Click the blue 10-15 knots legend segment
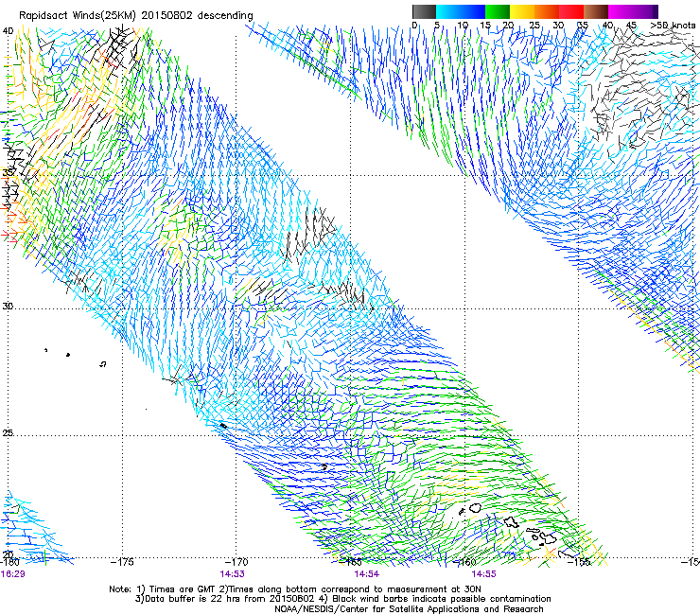The image size is (700, 615). 473,11
